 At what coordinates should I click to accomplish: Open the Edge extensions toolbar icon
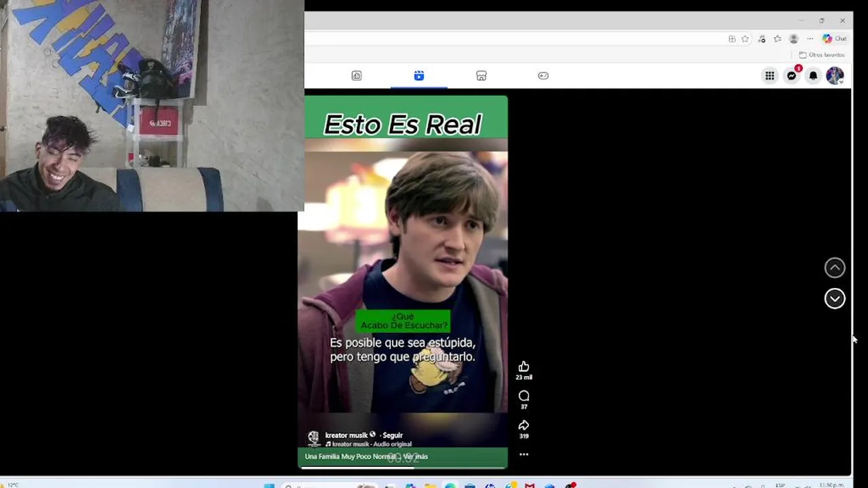pos(762,39)
